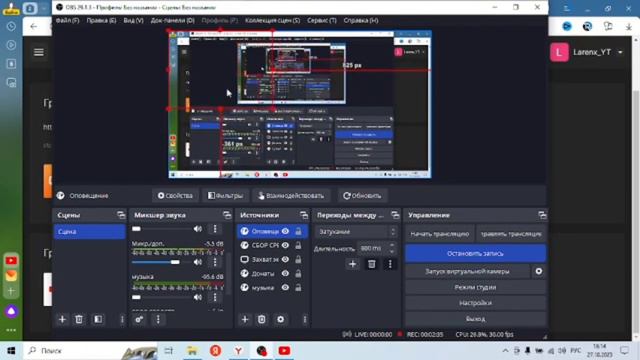Open mixer toolbar three-dot menu
The height and width of the screenshot is (360, 640).
(x=158, y=320)
